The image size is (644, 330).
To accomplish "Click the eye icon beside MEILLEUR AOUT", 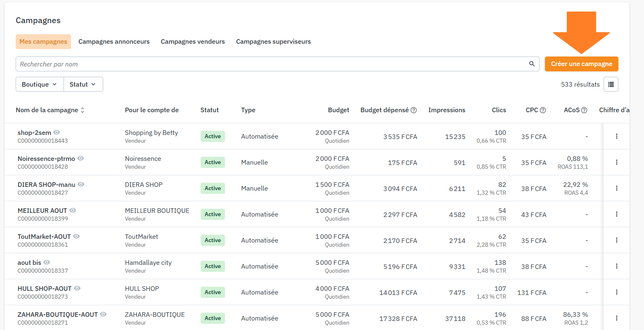I will tap(73, 210).
